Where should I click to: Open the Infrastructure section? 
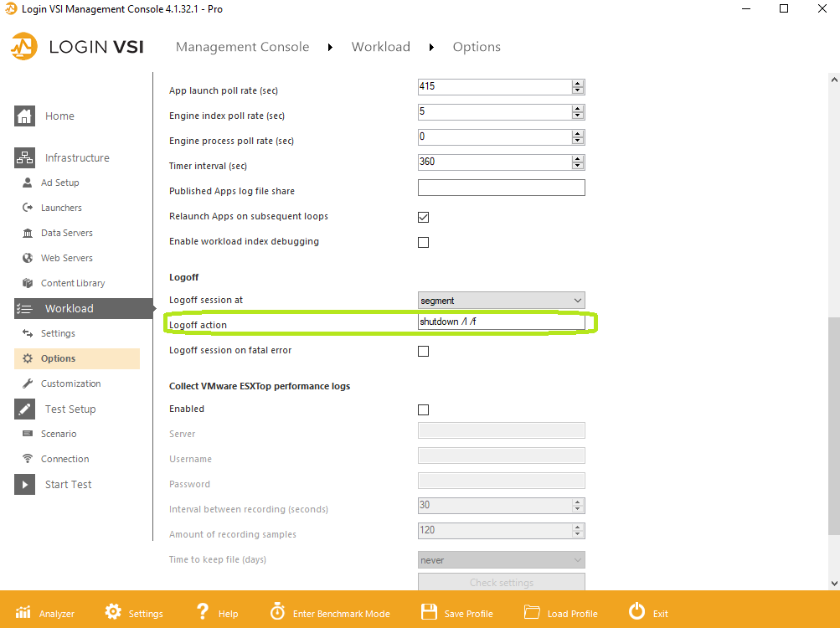coord(77,157)
